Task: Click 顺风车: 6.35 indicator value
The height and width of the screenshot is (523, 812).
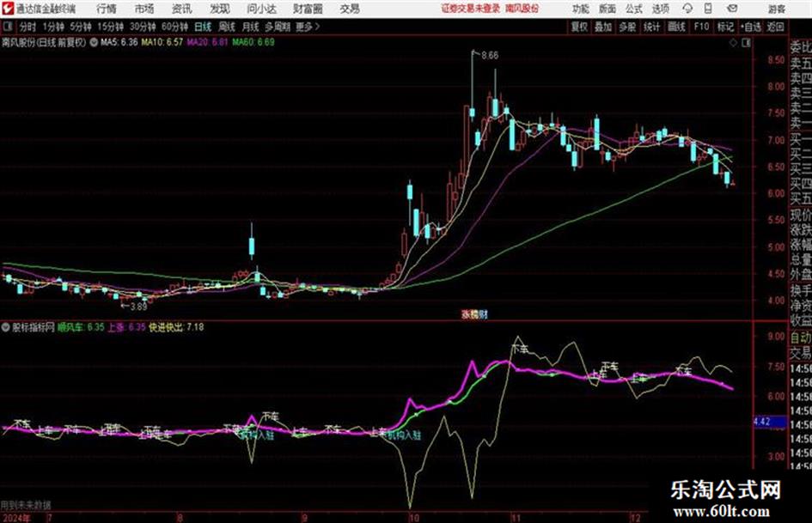Action: [x=80, y=327]
